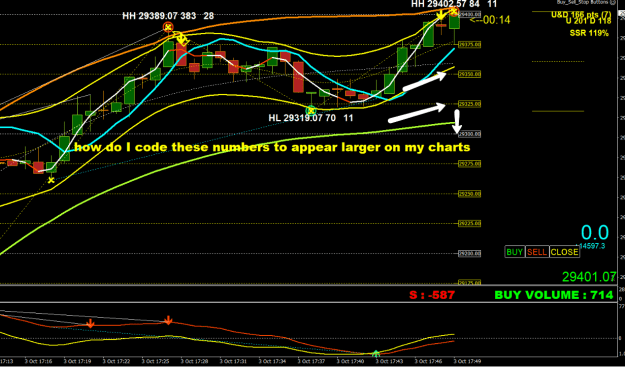
Task: Click the Buy_Sell_Stop Buttons smiley icon
Action: (x=613, y=2)
